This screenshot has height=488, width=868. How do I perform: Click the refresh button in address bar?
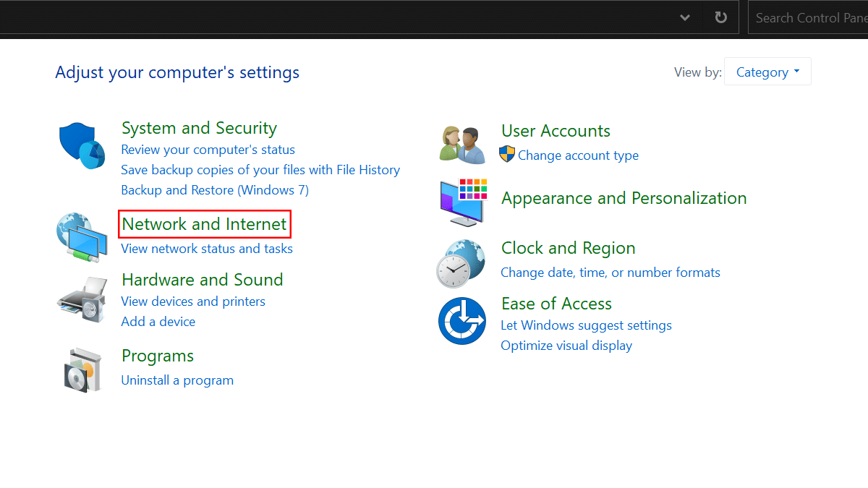[720, 17]
